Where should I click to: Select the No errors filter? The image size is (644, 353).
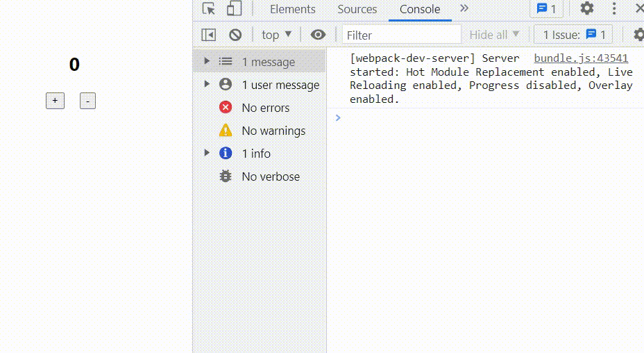click(259, 108)
